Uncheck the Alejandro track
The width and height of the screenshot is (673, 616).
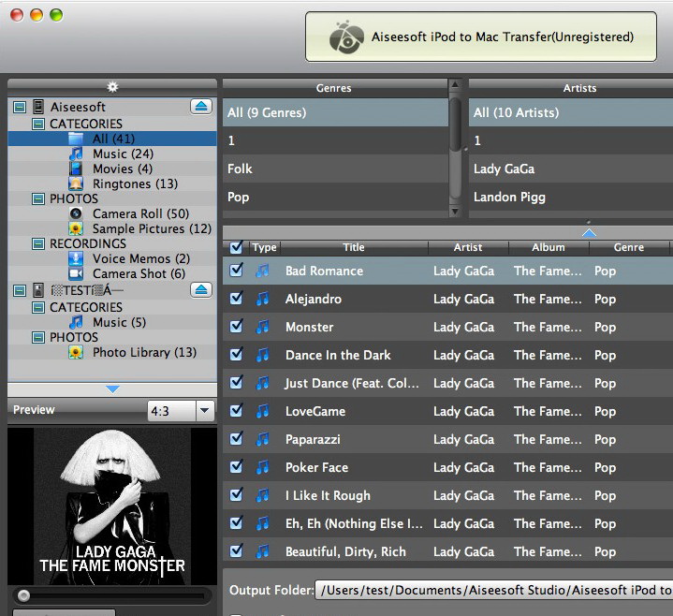coord(236,298)
